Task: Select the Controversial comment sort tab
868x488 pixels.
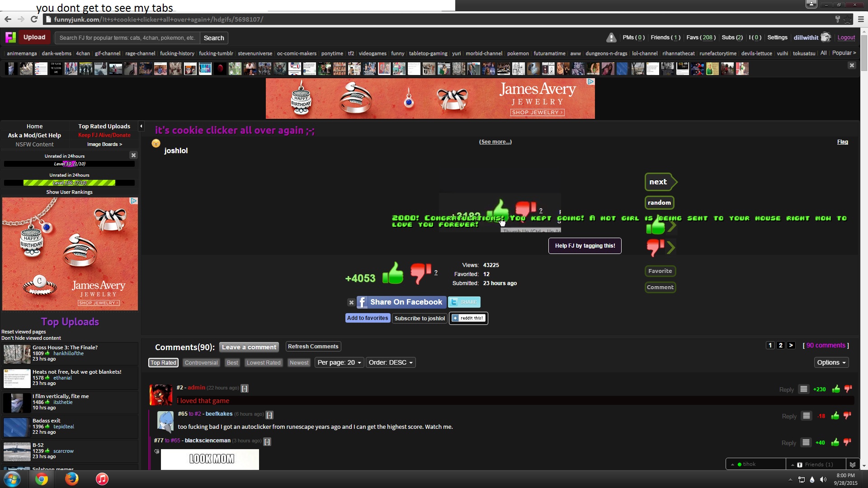Action: point(201,363)
